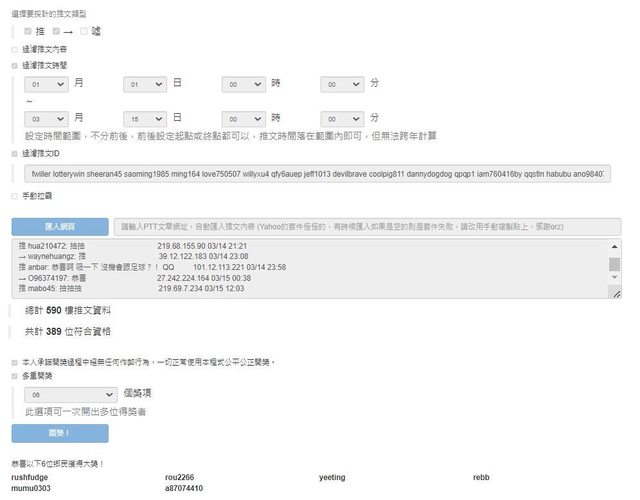Viewport: 640px width, 500px height.
Task: Enable the 選擇推文內容 option
Action: tap(14, 48)
